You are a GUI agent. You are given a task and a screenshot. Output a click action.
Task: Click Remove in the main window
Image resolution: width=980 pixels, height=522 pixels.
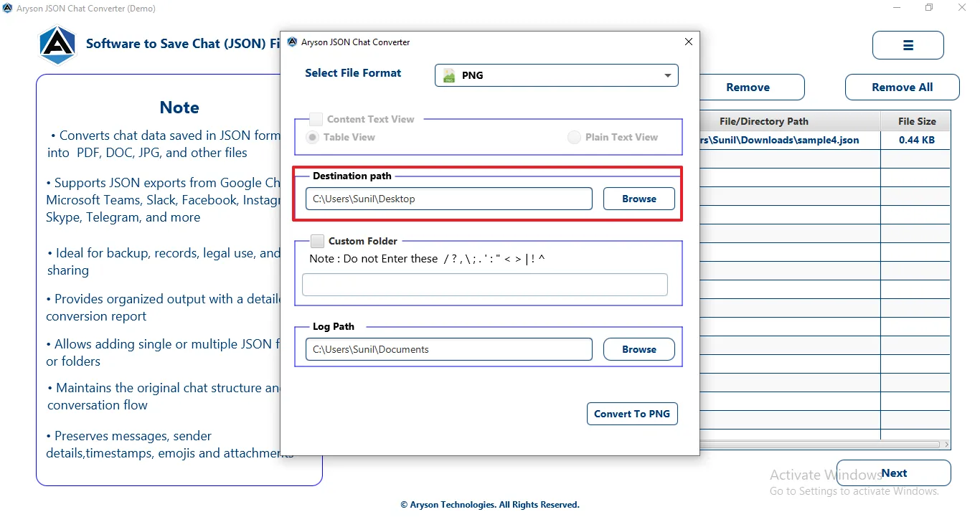(x=748, y=87)
